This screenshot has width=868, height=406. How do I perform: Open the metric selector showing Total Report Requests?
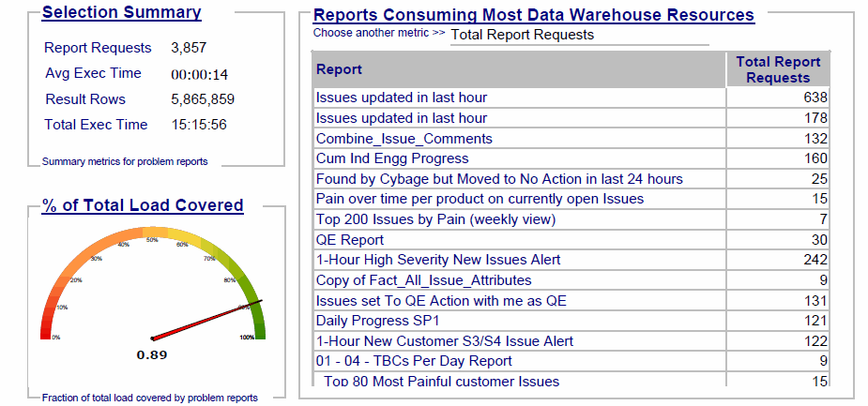(x=578, y=35)
